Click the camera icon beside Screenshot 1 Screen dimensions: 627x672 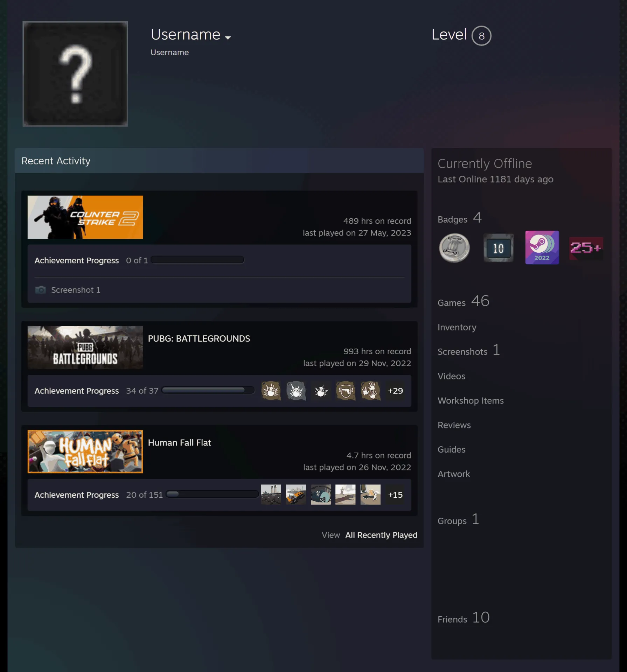point(40,290)
